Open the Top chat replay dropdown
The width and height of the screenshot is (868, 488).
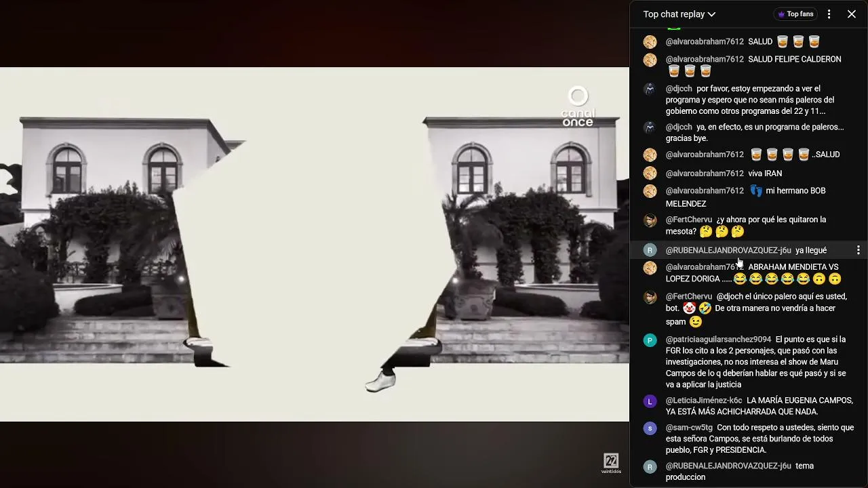tap(679, 14)
